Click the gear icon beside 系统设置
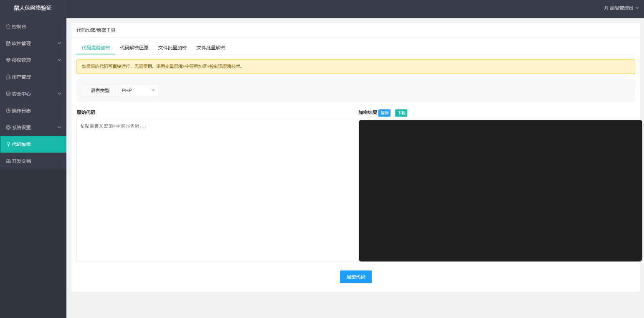This screenshot has width=644, height=318. pos(8,127)
